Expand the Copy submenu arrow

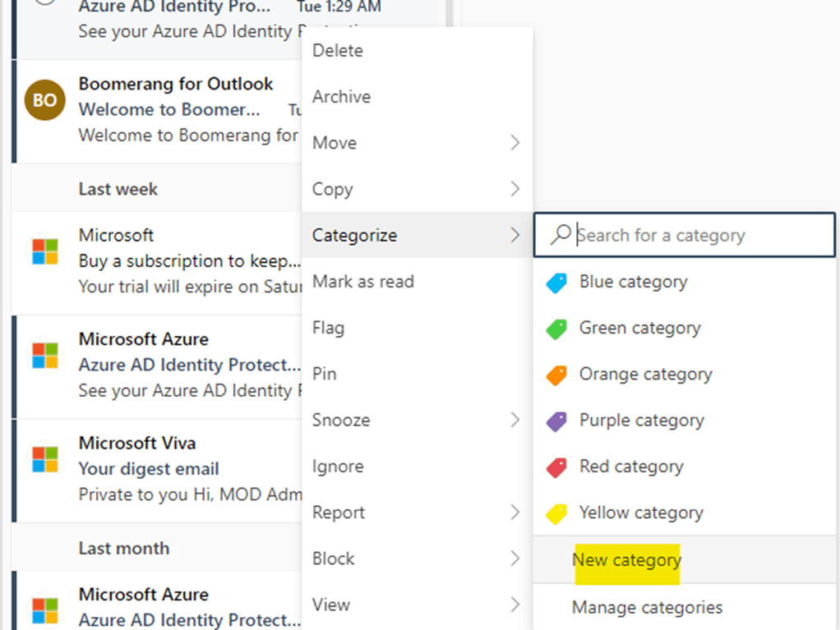[x=515, y=189]
